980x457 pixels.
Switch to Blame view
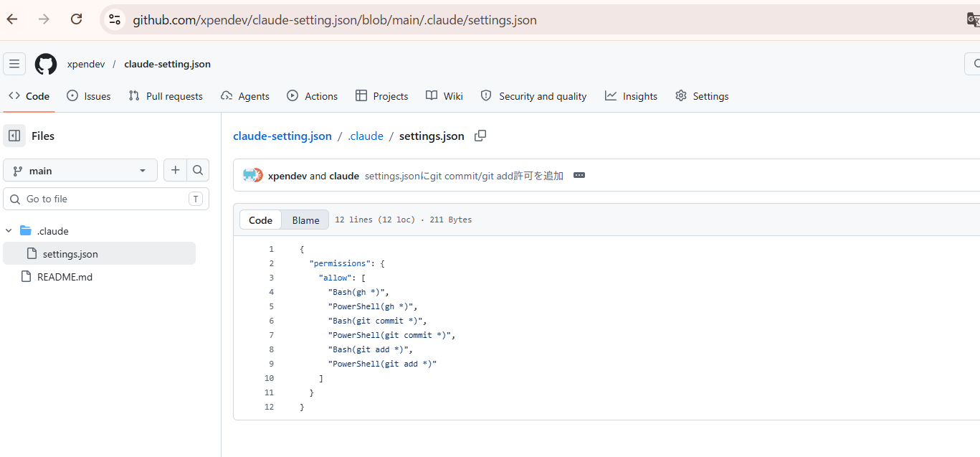coord(305,220)
